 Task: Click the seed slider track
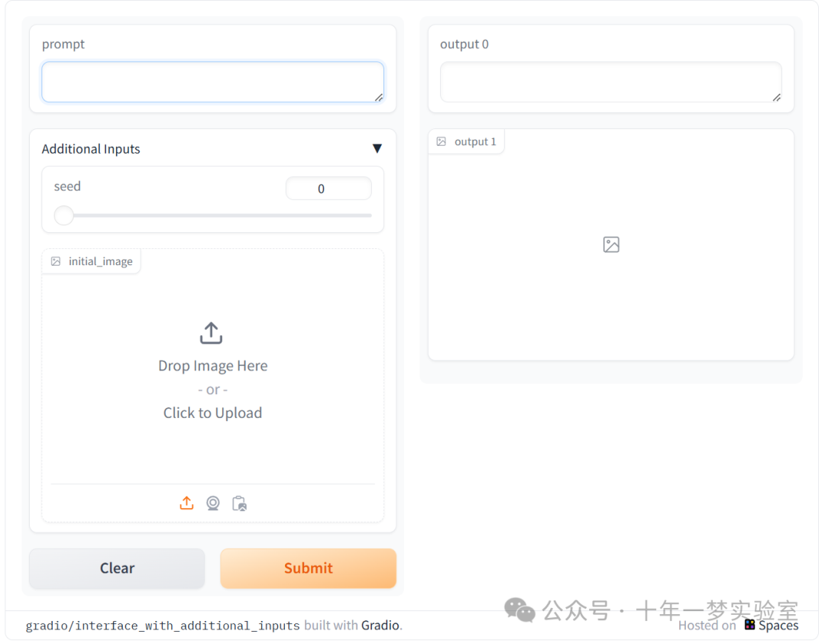tap(213, 215)
